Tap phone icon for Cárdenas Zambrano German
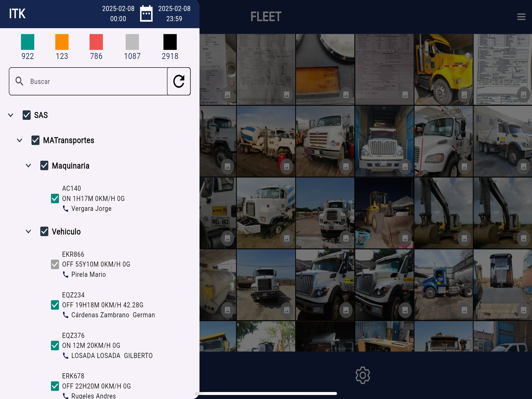This screenshot has width=532, height=399. tap(65, 315)
